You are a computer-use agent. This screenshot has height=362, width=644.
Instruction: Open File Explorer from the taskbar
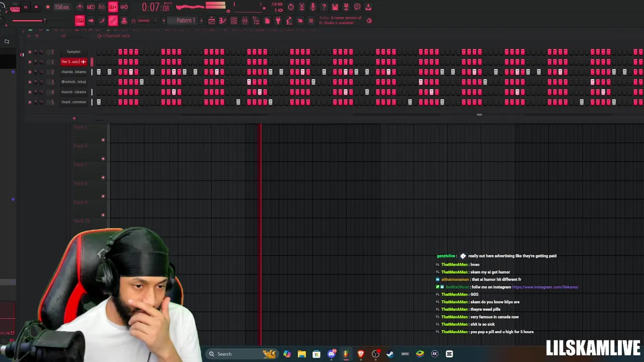click(x=301, y=354)
